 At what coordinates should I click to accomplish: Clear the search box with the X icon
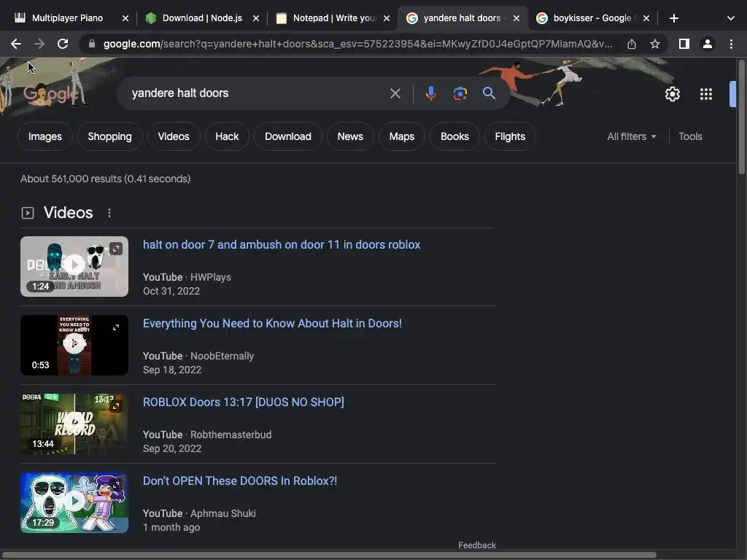click(x=395, y=93)
